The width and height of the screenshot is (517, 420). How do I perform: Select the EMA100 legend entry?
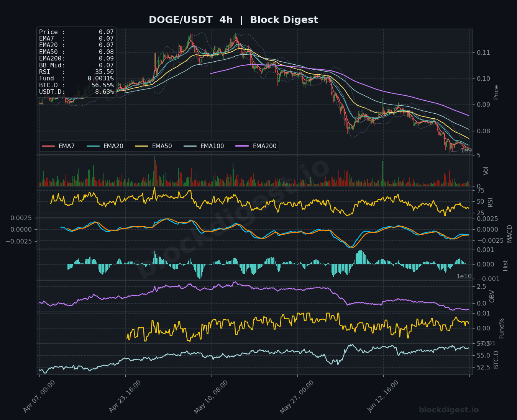204,146
